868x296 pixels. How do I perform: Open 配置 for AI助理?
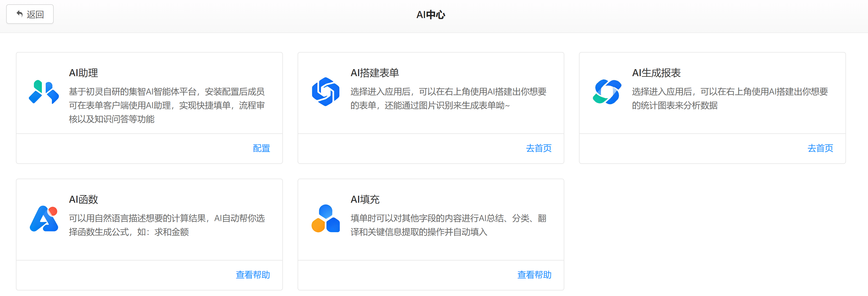(x=262, y=148)
